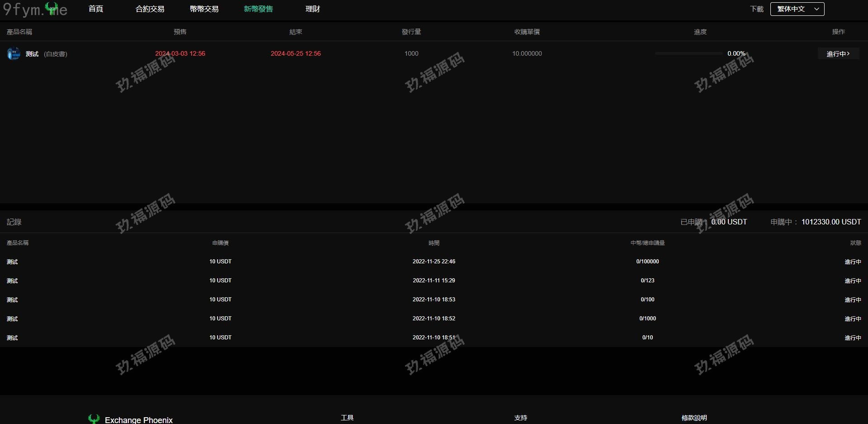Viewport: 868px width, 424px height.
Task: Expand language selector chevron arrow
Action: [816, 9]
